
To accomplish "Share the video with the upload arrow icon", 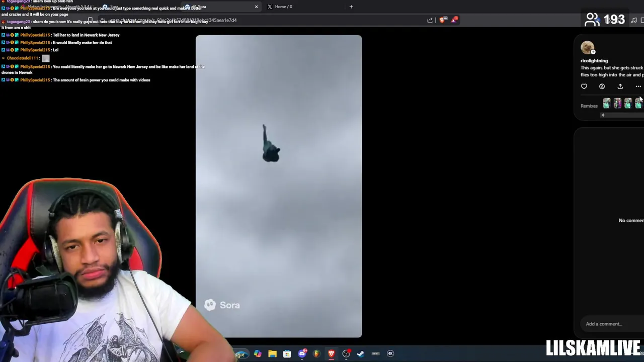I will (x=620, y=86).
